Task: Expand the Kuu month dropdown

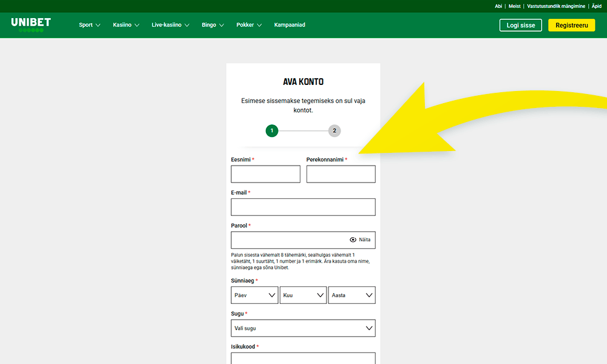Action: [x=303, y=295]
